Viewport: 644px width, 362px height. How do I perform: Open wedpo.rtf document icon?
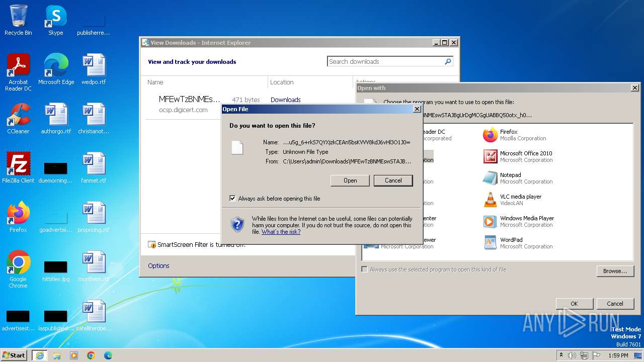[x=94, y=69]
